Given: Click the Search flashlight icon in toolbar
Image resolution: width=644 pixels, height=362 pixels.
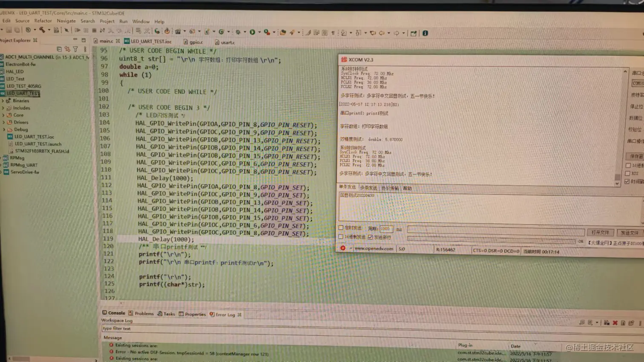Looking at the screenshot, I should coord(292,32).
